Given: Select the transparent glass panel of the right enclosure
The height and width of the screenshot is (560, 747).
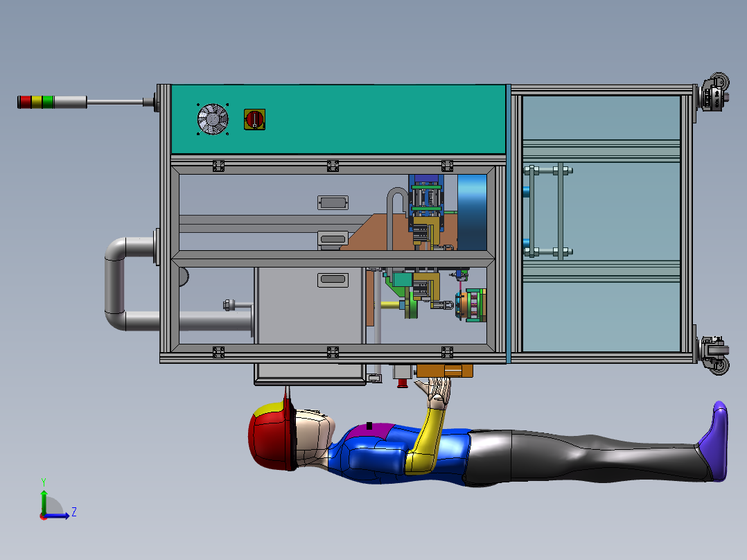Looking at the screenshot, I should (601, 224).
